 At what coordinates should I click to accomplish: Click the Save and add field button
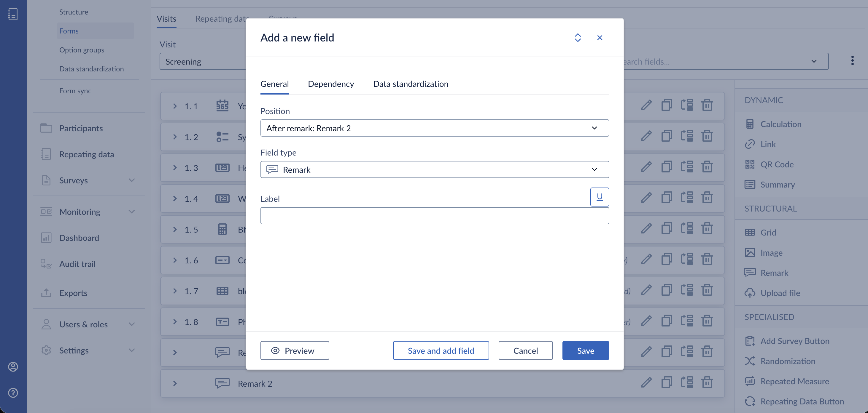(x=441, y=351)
